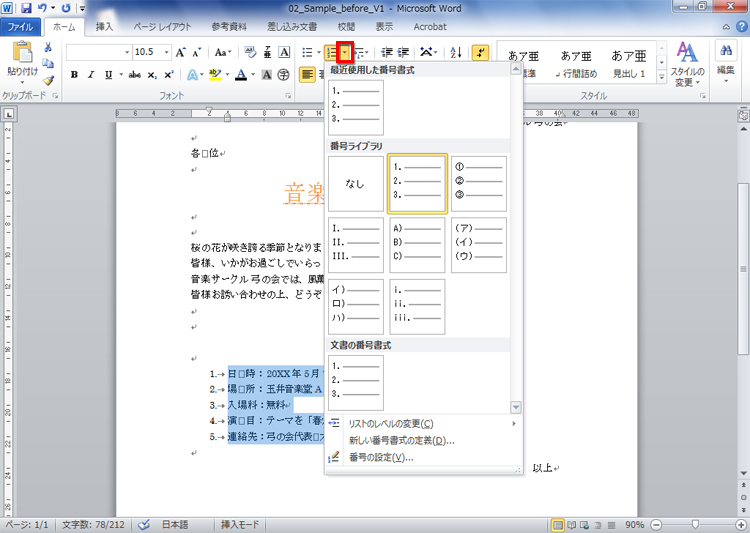Select the Format Painter brush icon
This screenshot has width=750, height=533.
tap(48, 79)
